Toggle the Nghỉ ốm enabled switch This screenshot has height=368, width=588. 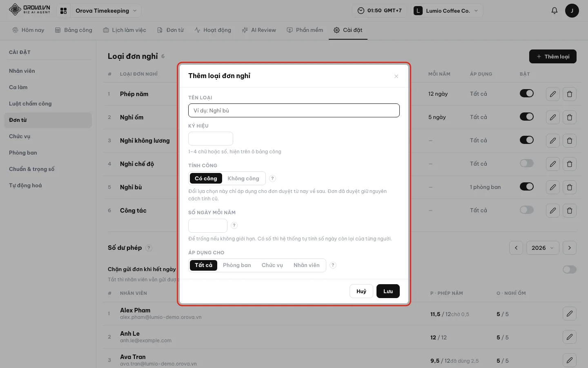pos(526,117)
